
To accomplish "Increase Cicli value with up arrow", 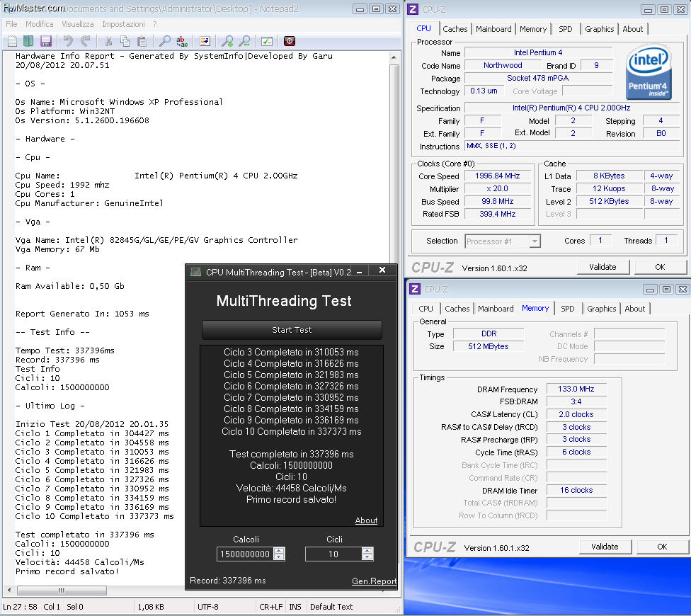I will (x=367, y=551).
